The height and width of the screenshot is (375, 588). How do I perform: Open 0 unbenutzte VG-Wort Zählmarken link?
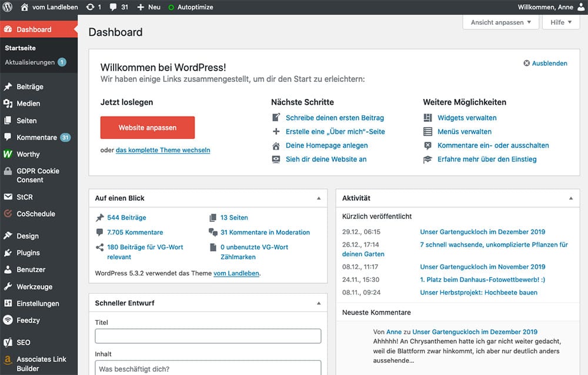(x=254, y=252)
